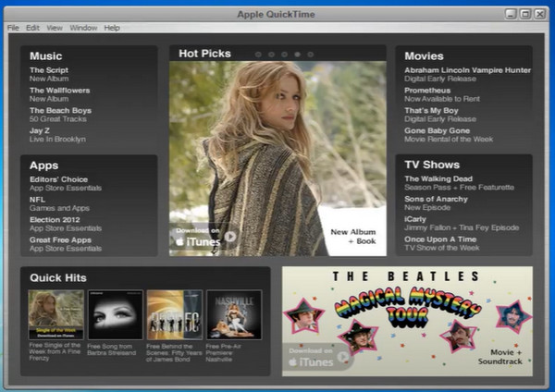The width and height of the screenshot is (555, 392).
Task: Open Abraham Lincoln Vampire Hunter movie
Action: coord(467,74)
